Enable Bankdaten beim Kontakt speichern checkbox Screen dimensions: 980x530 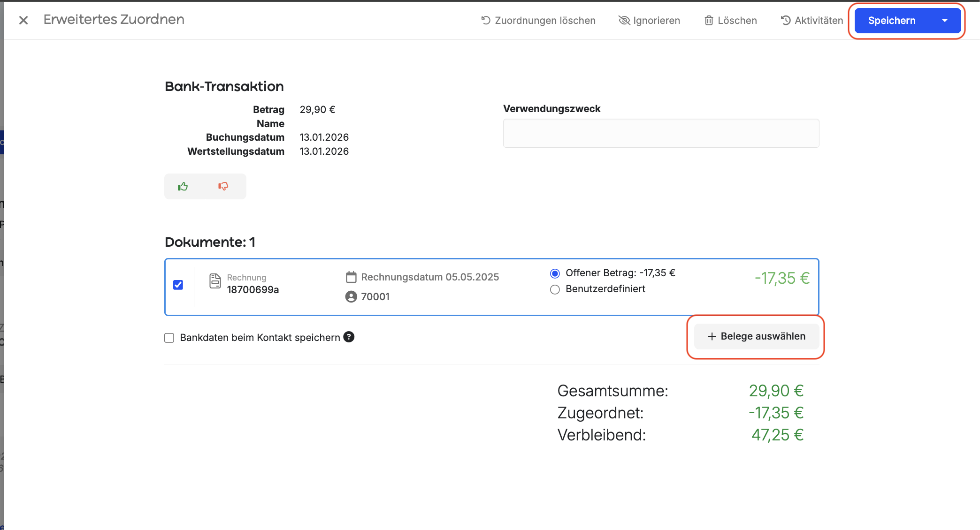point(169,338)
